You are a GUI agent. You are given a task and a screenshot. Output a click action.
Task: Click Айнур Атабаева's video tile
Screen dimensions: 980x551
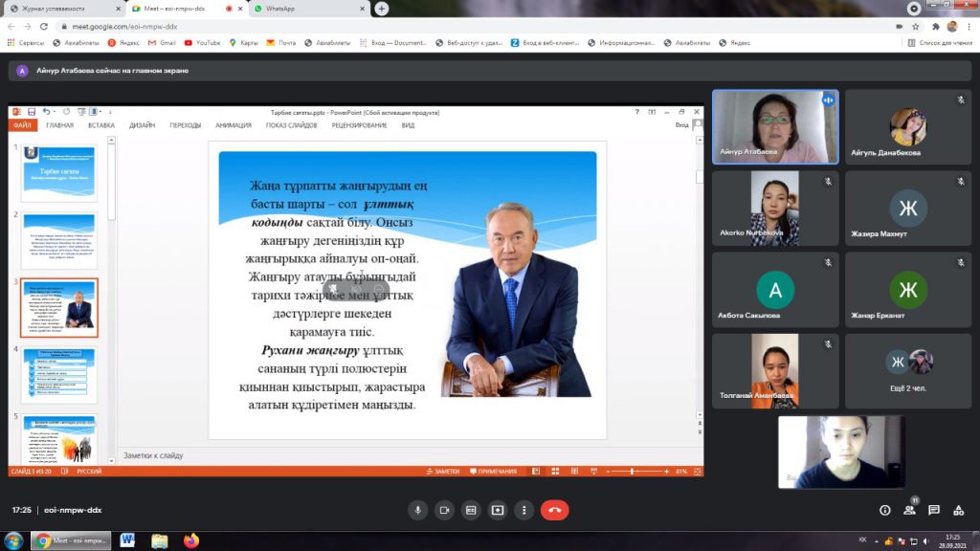(774, 126)
